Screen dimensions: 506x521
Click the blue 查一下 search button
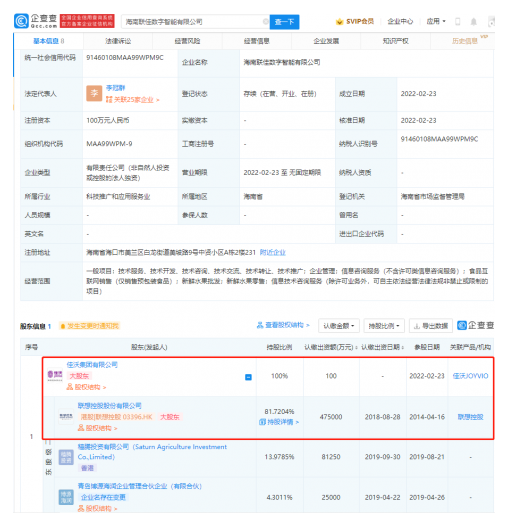[x=284, y=22]
